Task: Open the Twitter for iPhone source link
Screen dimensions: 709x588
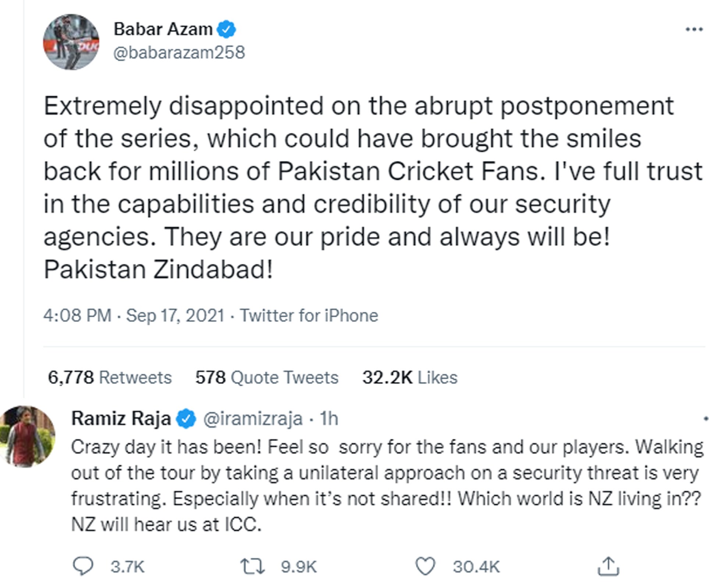Action: click(x=309, y=316)
